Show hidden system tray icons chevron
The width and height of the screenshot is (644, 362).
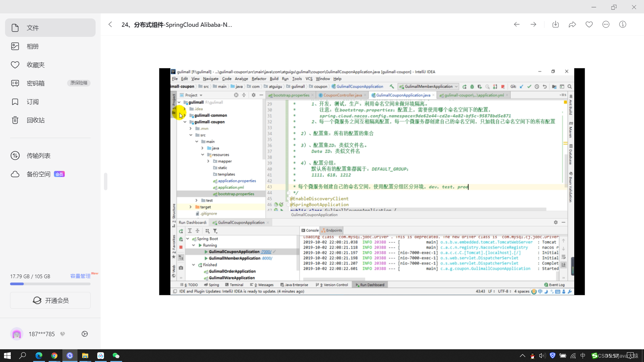pos(522,356)
